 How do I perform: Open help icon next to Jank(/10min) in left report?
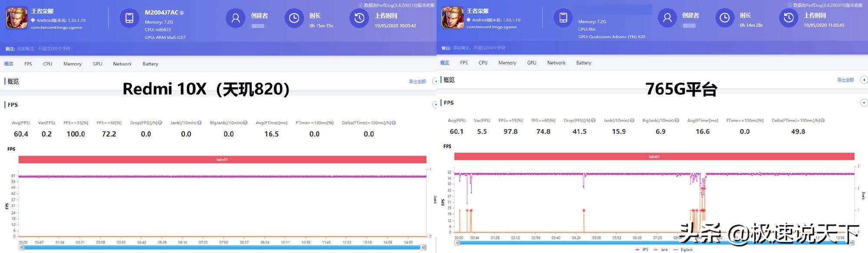tap(200, 123)
